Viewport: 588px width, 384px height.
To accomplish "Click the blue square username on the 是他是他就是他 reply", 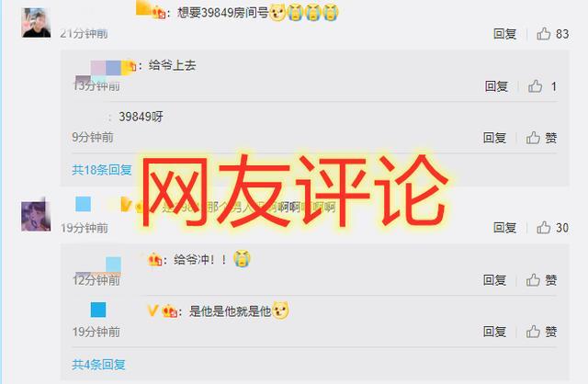I will click(98, 311).
